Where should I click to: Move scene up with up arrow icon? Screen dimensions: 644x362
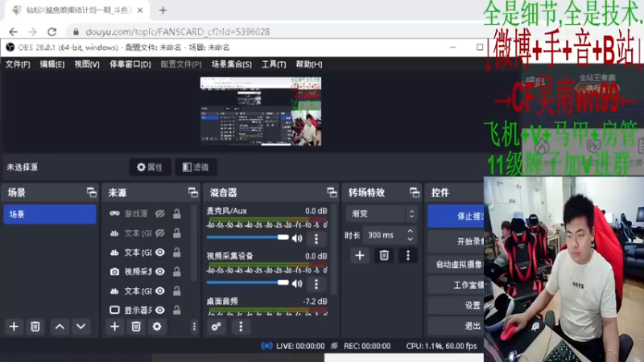[x=60, y=327]
